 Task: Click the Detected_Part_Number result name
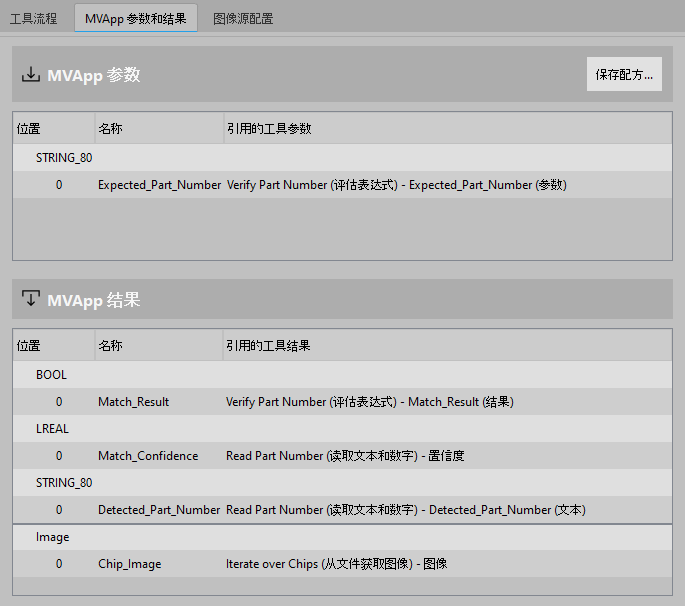[x=158, y=510]
